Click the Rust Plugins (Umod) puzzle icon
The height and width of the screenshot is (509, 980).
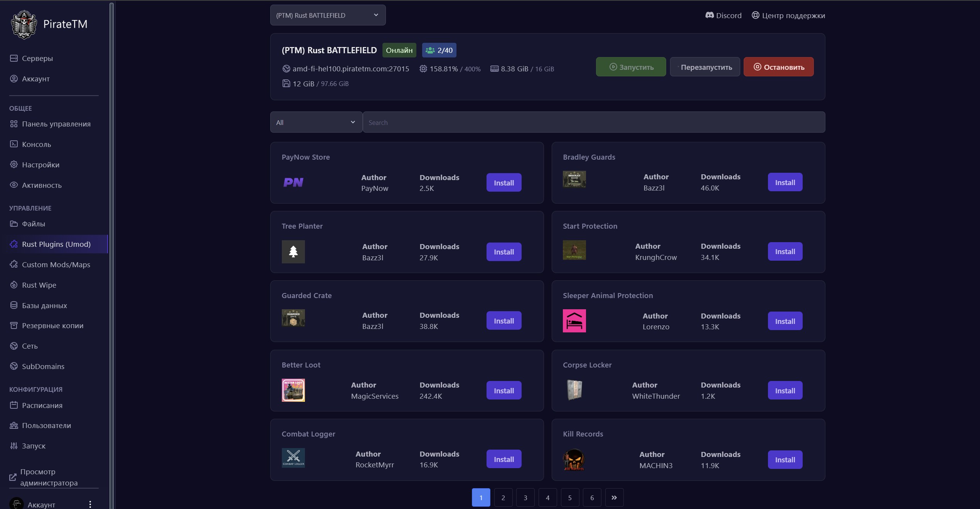(x=14, y=244)
